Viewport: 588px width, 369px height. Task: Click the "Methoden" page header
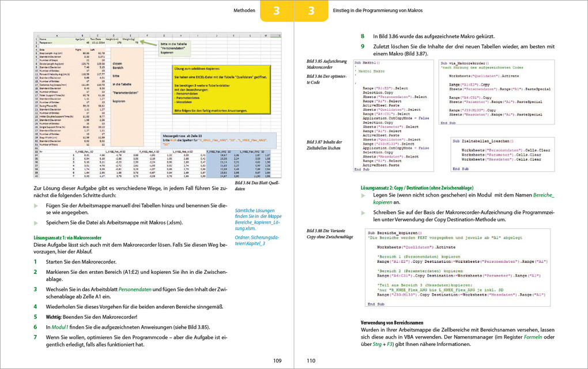click(244, 10)
